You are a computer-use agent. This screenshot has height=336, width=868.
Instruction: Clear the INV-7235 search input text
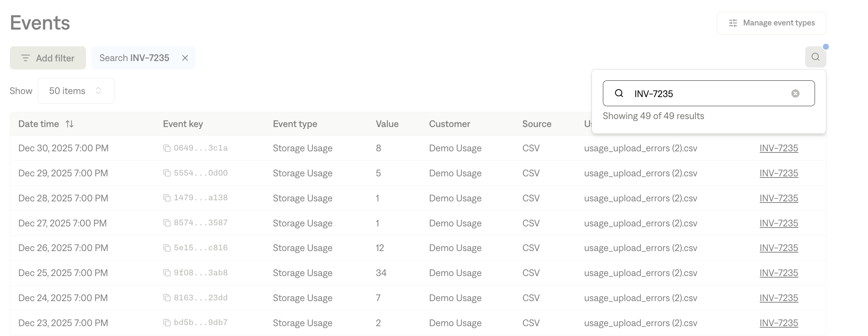[795, 94]
